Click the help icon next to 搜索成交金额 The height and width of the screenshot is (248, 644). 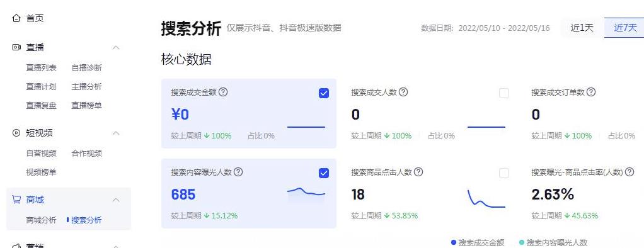point(223,92)
